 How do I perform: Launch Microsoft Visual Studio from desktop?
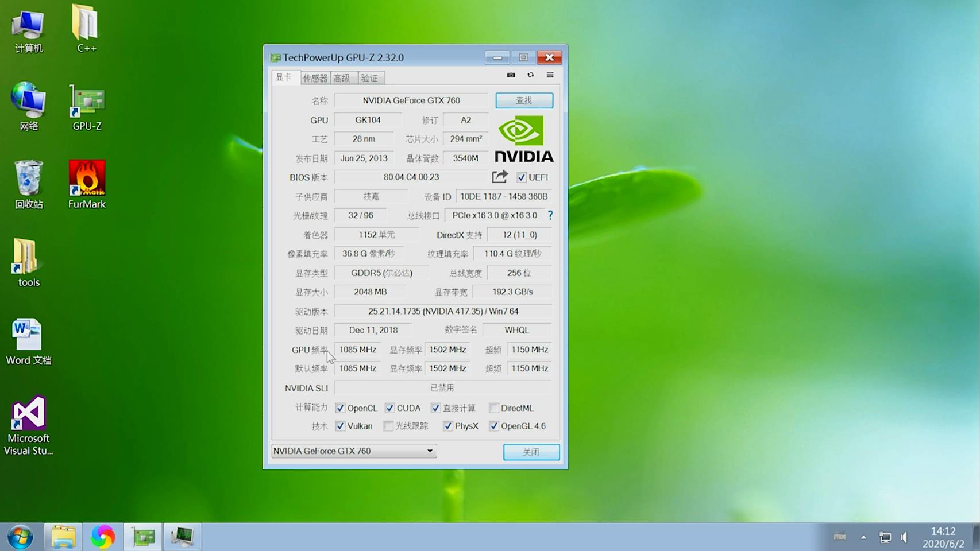click(x=28, y=413)
